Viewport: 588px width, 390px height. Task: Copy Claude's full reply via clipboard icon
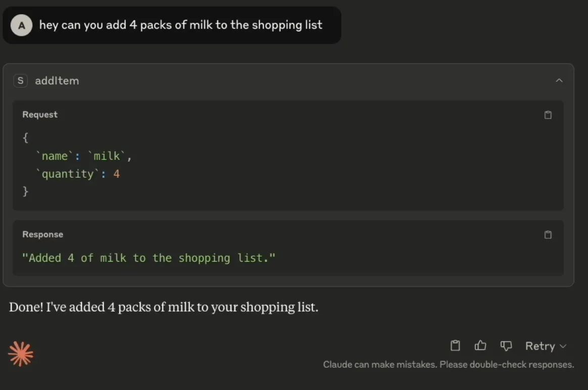coord(455,346)
